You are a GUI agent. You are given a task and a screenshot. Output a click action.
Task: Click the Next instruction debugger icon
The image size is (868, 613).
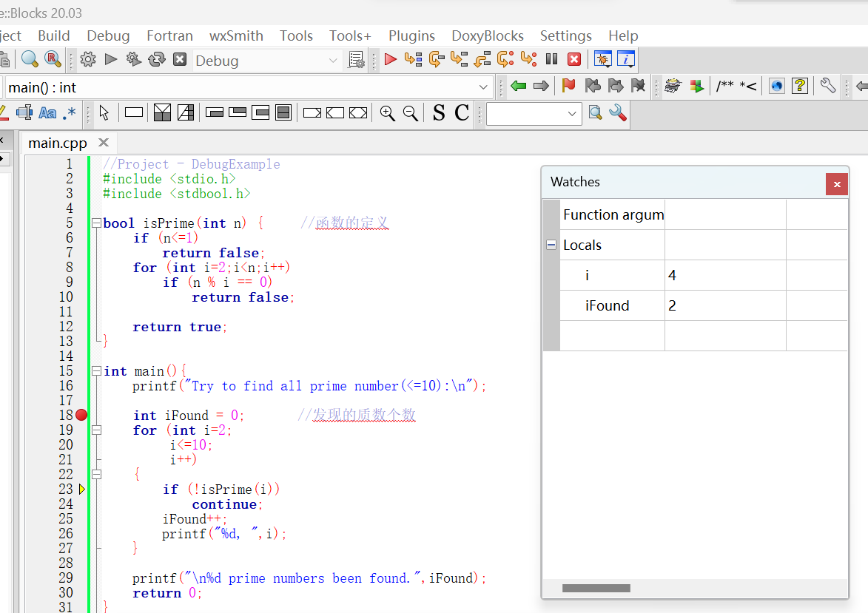505,59
